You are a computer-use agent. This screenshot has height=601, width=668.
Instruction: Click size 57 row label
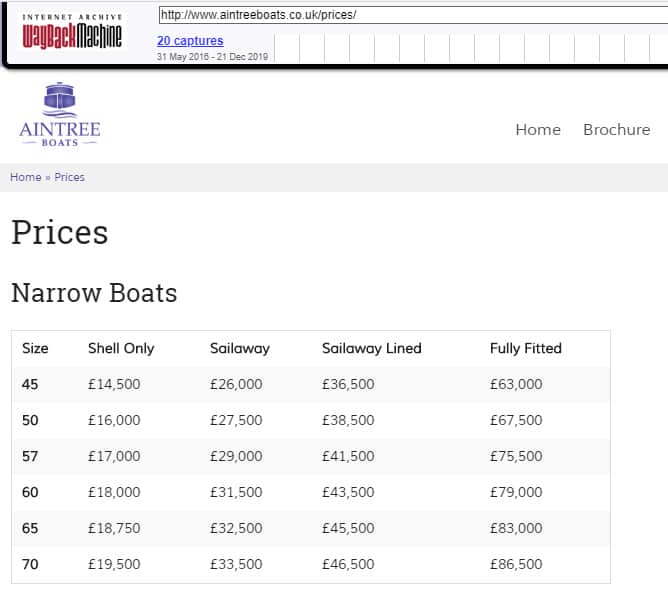pos(30,456)
